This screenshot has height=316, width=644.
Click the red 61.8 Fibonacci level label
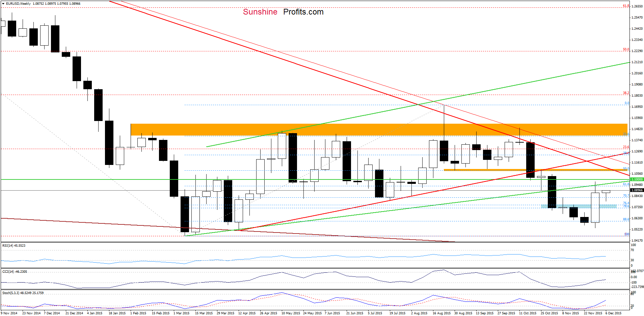point(626,6)
